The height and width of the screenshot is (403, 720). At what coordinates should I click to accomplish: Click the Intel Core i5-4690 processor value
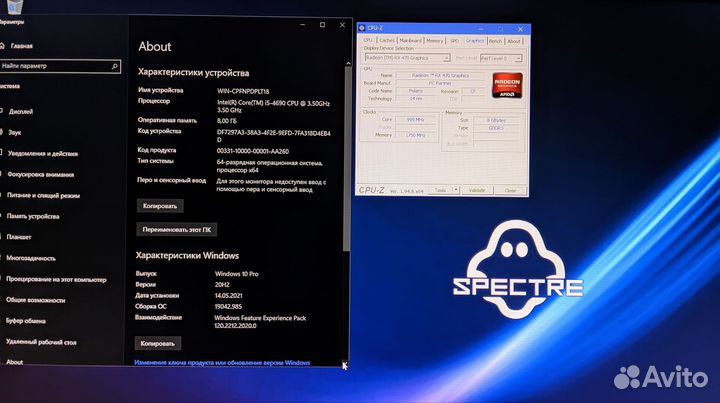pyautogui.click(x=274, y=107)
